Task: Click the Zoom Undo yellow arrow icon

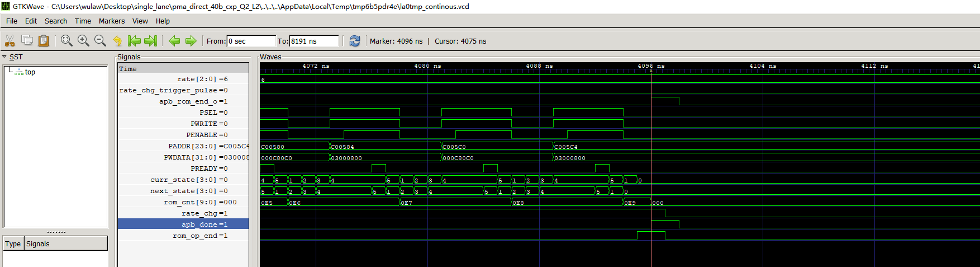Action: click(x=117, y=41)
